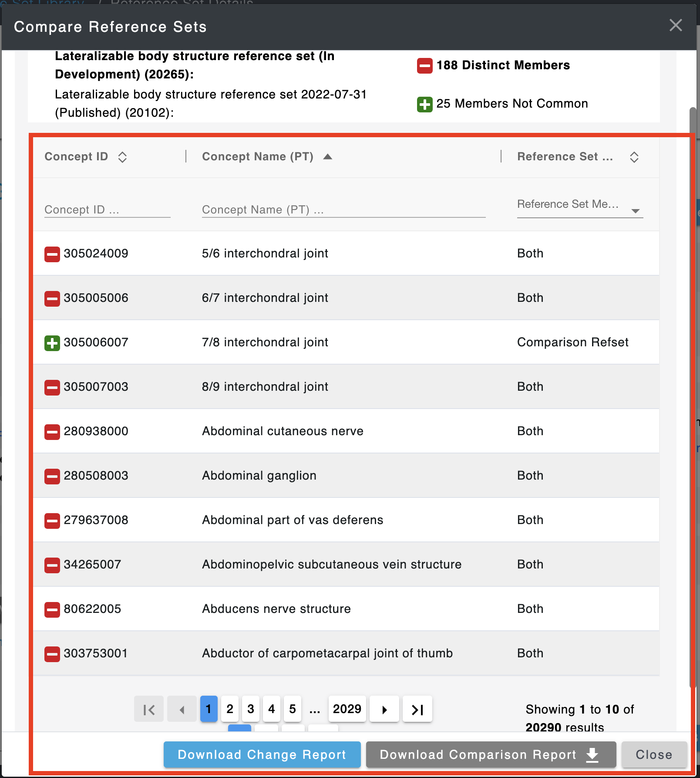Click the Close button at the bottom of the dialog
Screen dimensions: 700x778
pyautogui.click(x=654, y=754)
